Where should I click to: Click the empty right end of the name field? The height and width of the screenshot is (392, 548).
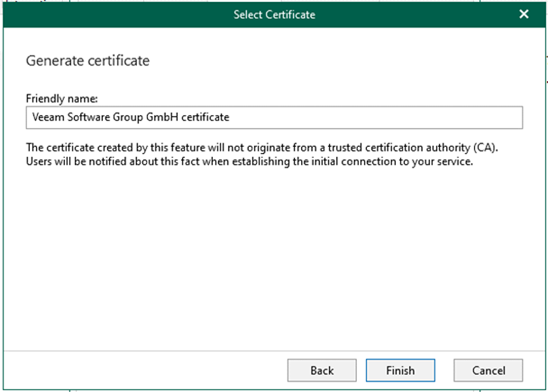[446, 118]
